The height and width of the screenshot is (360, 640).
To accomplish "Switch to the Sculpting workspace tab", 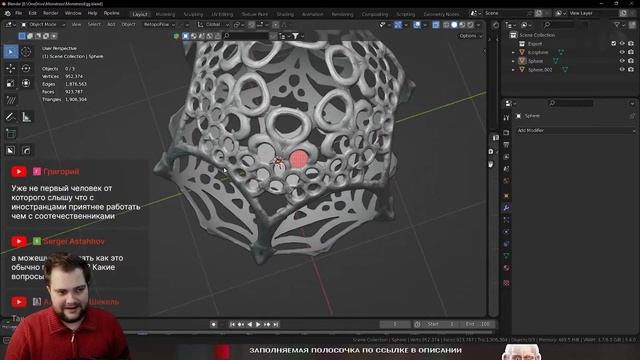I will [x=193, y=14].
